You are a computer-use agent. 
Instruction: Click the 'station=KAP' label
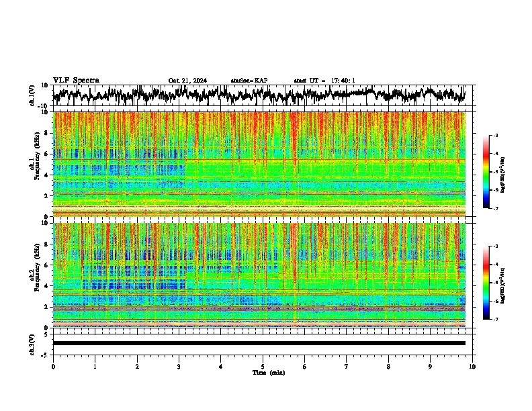click(249, 81)
